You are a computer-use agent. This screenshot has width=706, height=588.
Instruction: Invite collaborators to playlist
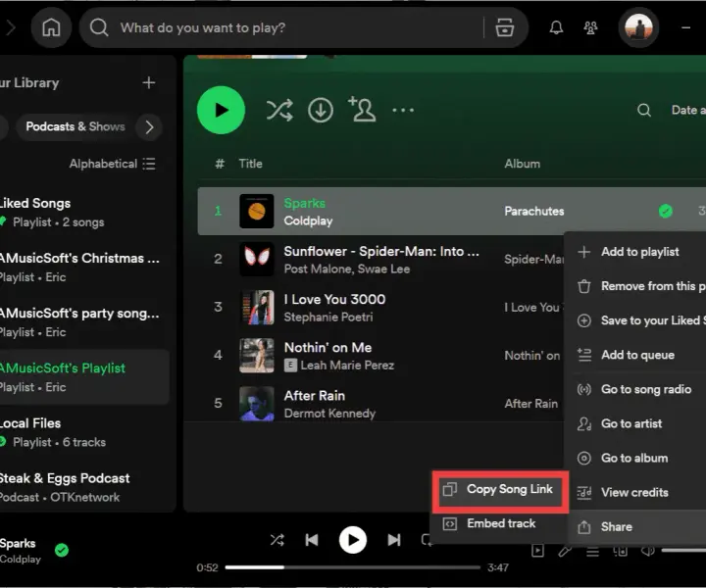[x=362, y=110]
